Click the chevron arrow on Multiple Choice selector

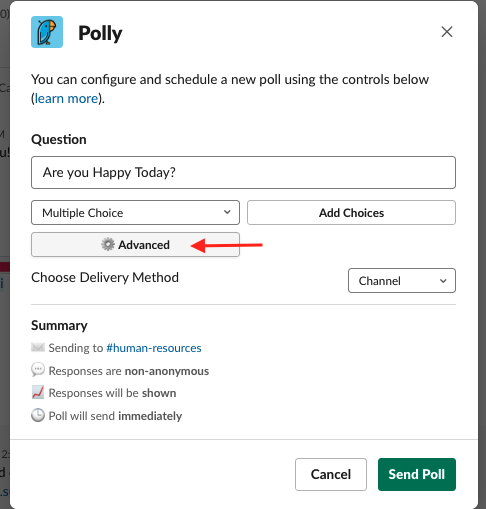click(x=227, y=212)
